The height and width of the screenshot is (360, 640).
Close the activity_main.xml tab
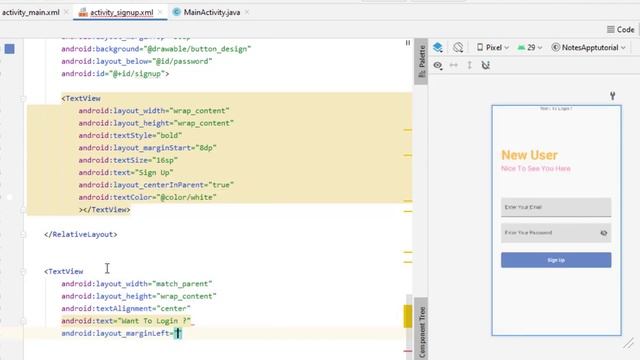point(66,12)
